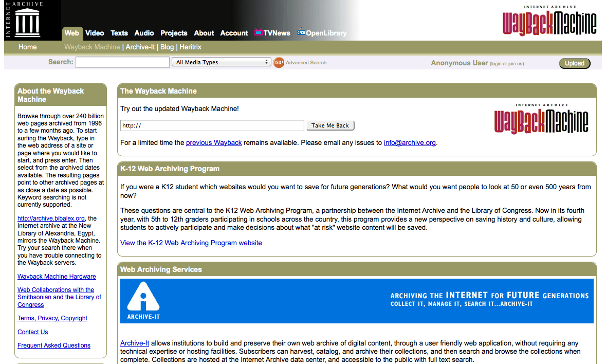Click the About the Wayback Machine heading

pos(51,95)
